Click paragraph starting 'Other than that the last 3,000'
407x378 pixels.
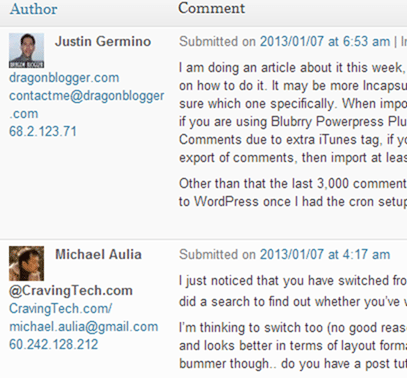(x=293, y=193)
